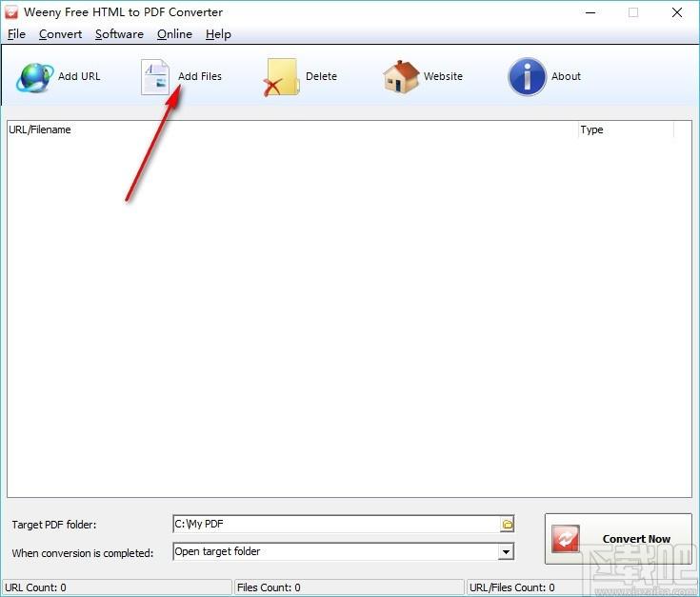Open the Help menu
This screenshot has width=700, height=597.
pos(218,34)
